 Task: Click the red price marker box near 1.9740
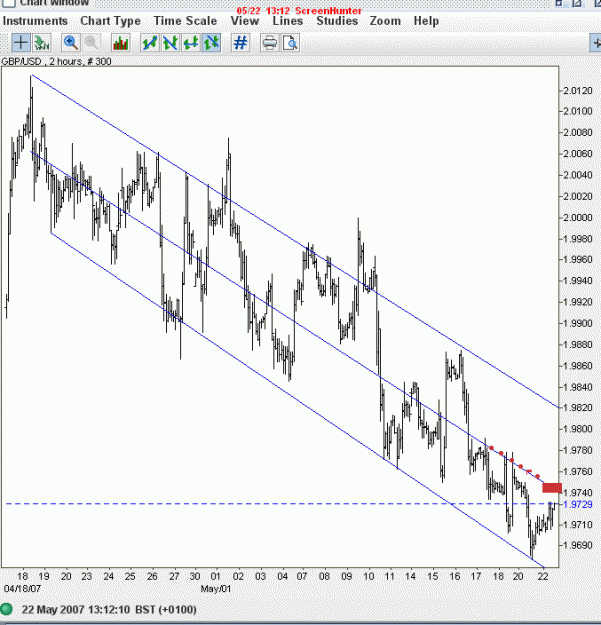(552, 487)
